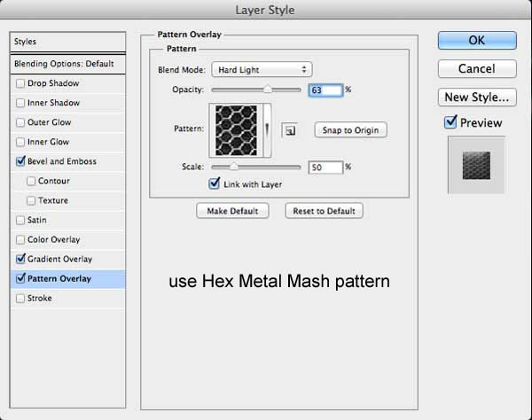Enable the Outer Glow checkbox
Screen dimensions: 532x420
pos(20,122)
